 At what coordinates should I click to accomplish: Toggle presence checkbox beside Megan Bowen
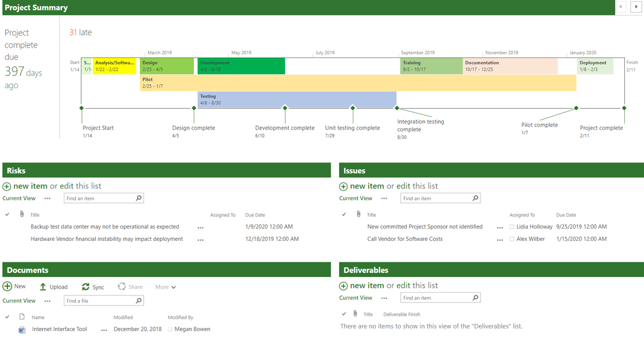[x=170, y=330]
